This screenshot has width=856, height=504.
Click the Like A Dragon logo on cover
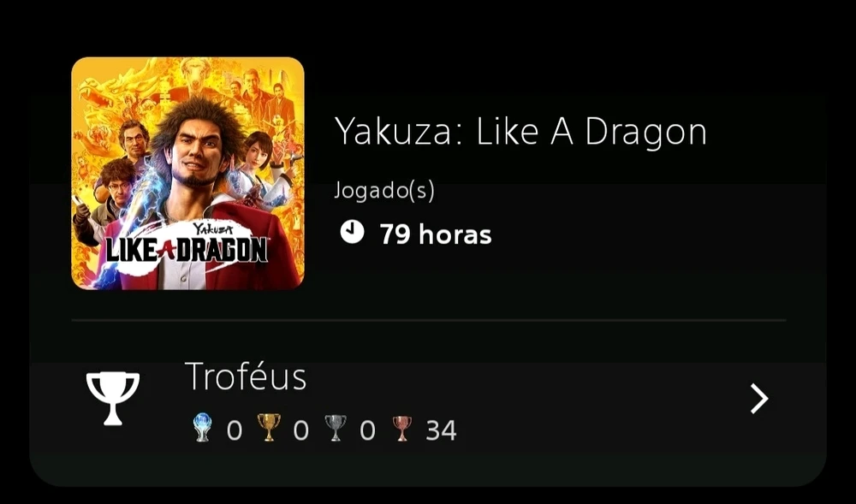click(187, 246)
